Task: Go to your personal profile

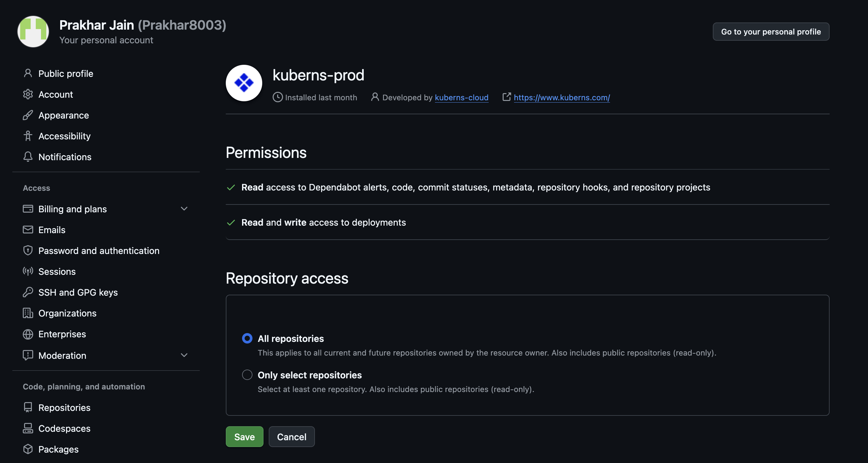Action: pyautogui.click(x=771, y=32)
